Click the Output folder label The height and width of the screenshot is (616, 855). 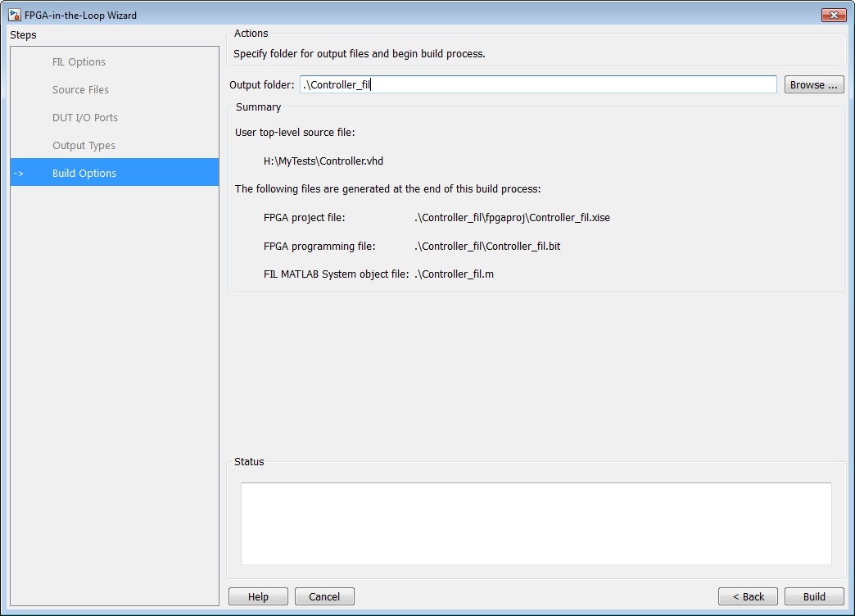coord(261,85)
